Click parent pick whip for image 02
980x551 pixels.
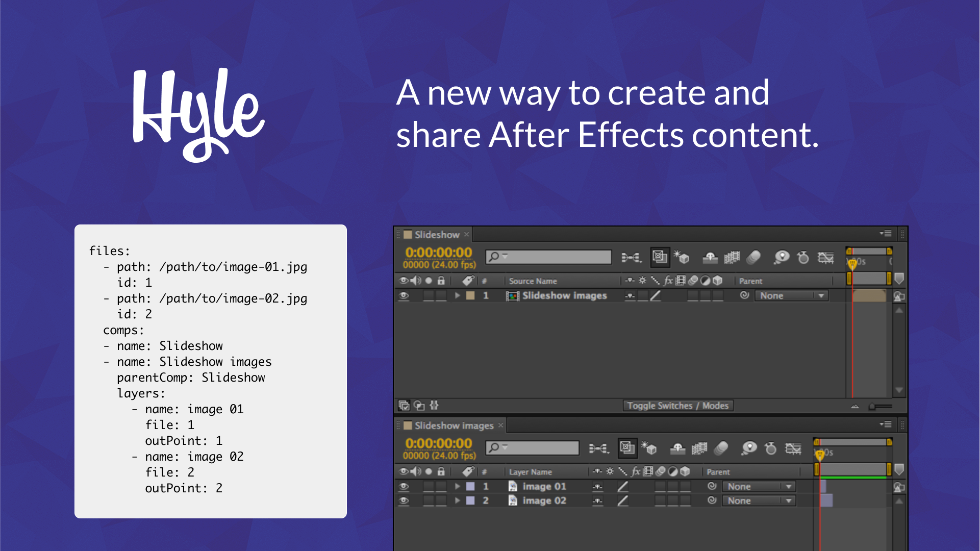712,500
